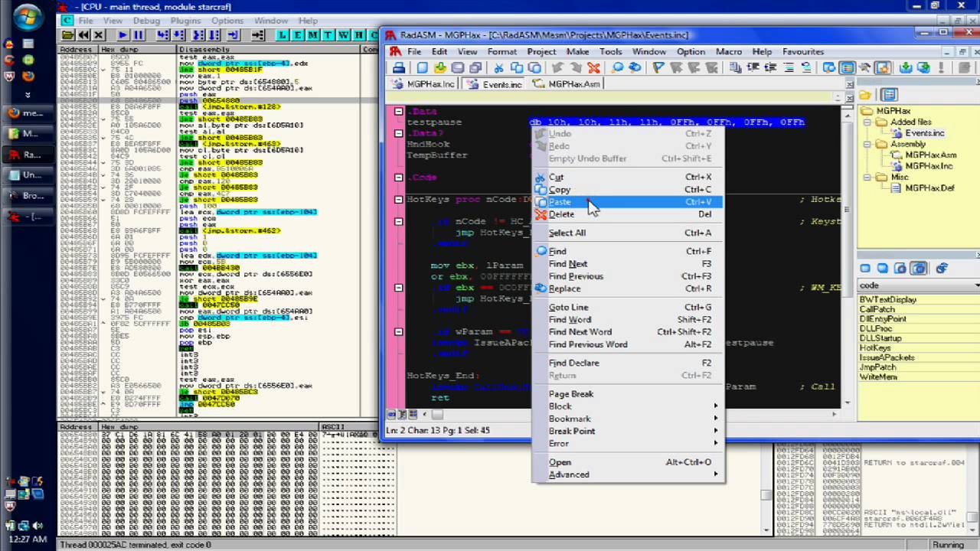
Task: Click the Close X icon in OllyDbg toolbar
Action: pos(98,35)
